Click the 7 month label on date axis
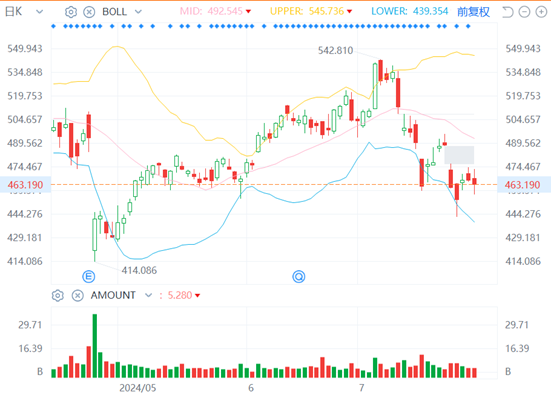The height and width of the screenshot is (395, 551). (361, 388)
